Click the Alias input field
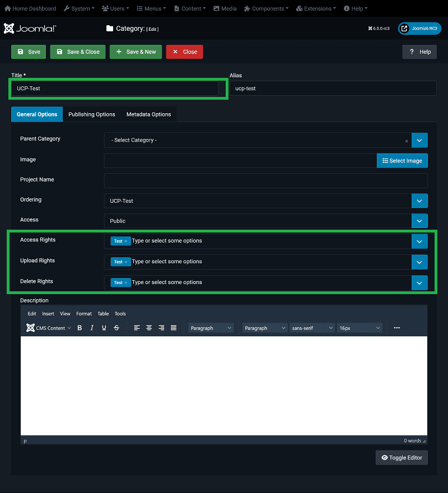Viewport: 448px width, 493px height. [333, 89]
